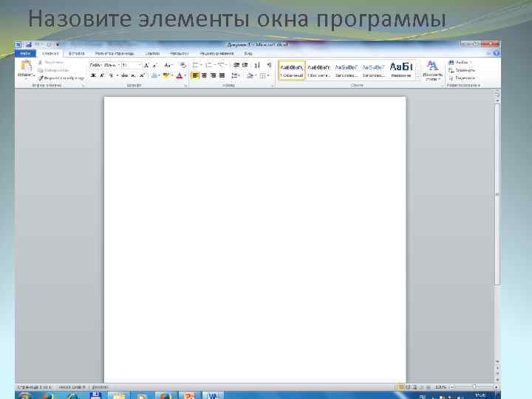Open the blue Файл (File) tab

click(25, 53)
